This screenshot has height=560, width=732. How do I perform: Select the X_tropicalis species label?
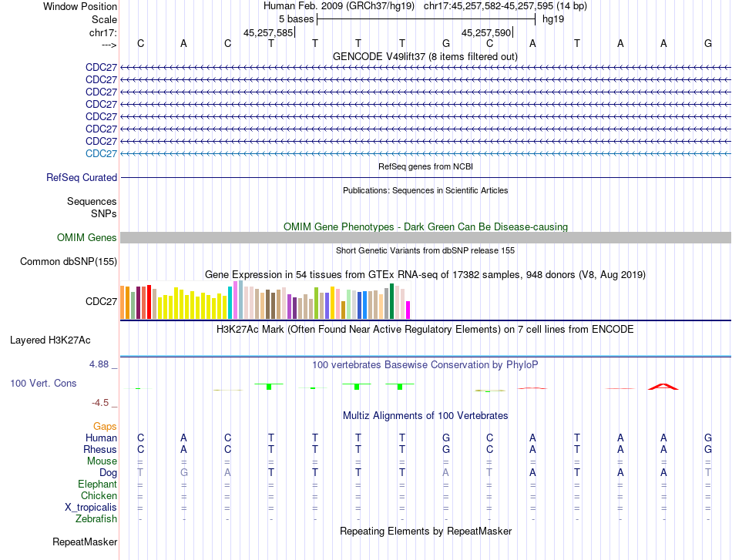pyautogui.click(x=91, y=508)
